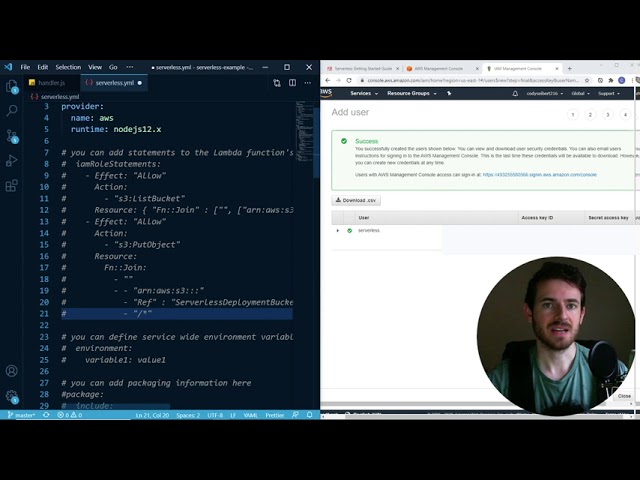Image resolution: width=640 pixels, height=480 pixels.
Task: Open the Run and Debug view
Action: (12, 160)
